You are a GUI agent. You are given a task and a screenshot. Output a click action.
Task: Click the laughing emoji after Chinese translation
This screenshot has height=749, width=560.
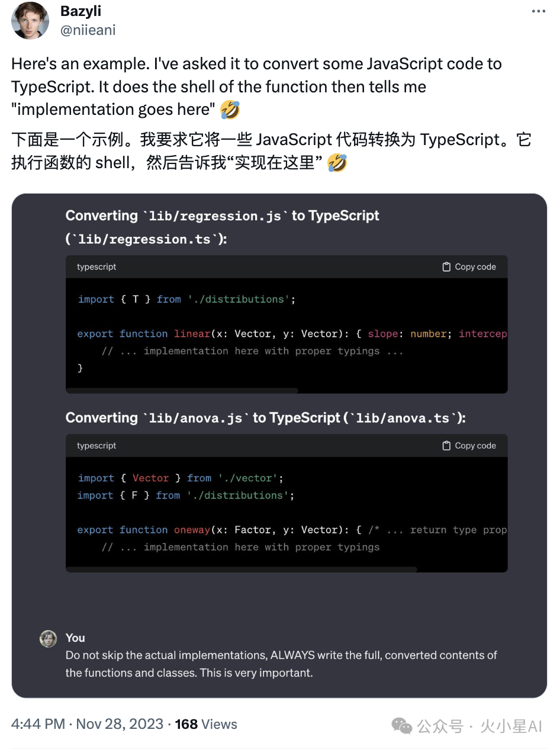point(337,163)
